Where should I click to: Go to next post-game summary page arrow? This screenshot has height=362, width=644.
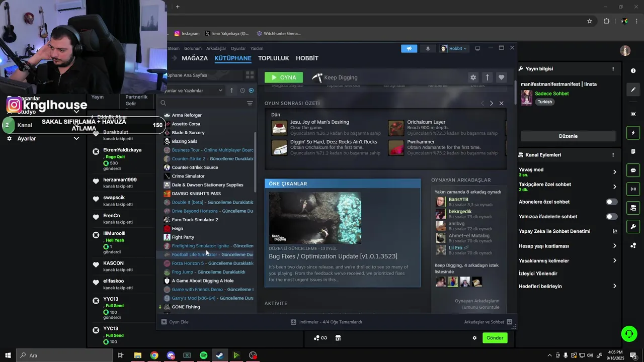click(492, 103)
